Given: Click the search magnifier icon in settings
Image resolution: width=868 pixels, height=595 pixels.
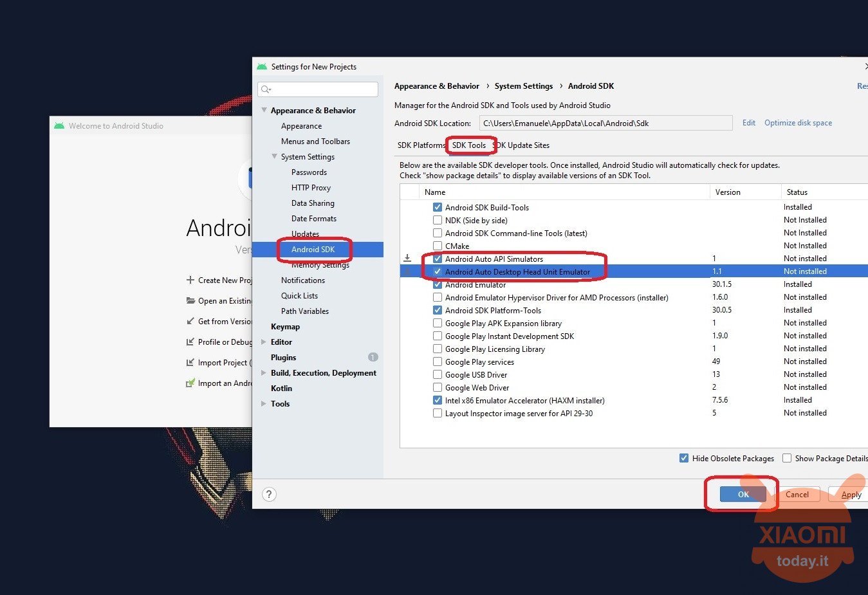Looking at the screenshot, I should point(266,89).
